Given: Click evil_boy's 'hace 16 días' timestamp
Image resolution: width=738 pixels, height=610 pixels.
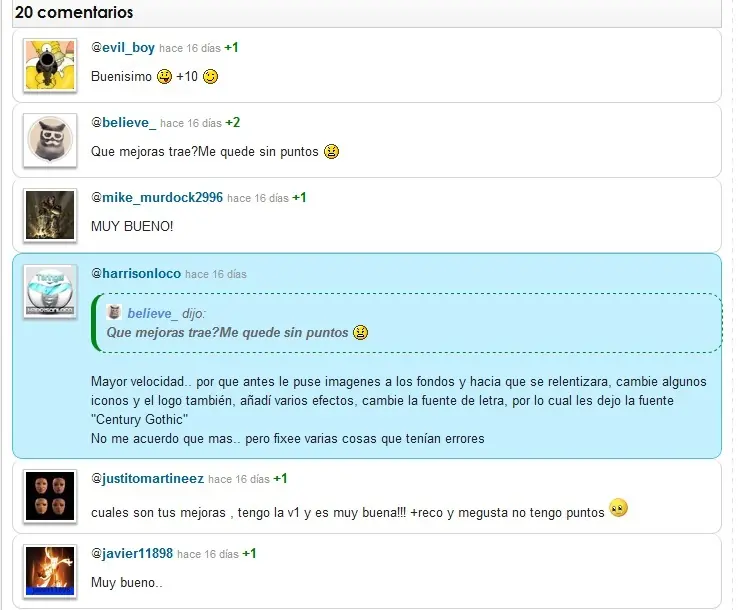Looking at the screenshot, I should point(190,48).
